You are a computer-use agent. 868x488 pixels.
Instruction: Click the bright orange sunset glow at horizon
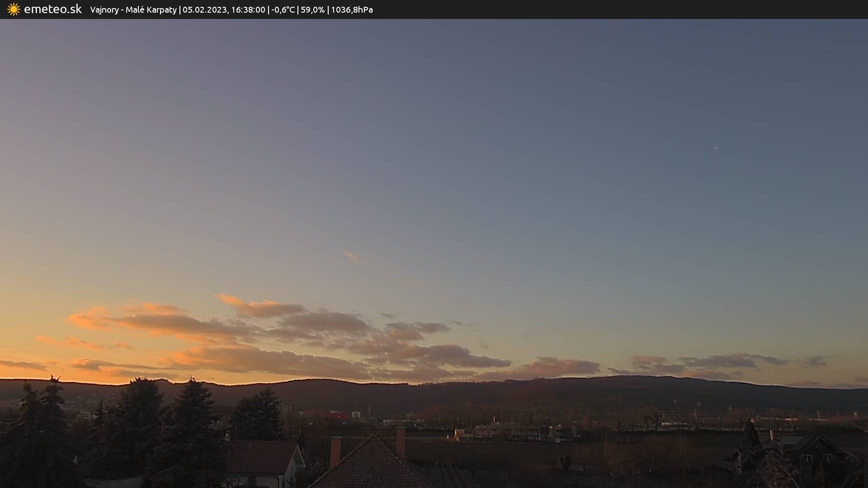(x=27, y=375)
